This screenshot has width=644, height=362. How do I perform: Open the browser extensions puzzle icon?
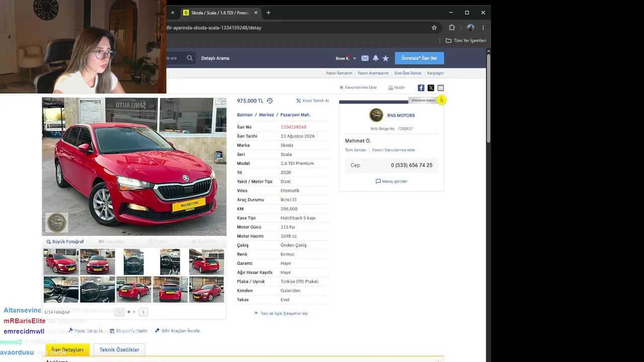click(452, 28)
